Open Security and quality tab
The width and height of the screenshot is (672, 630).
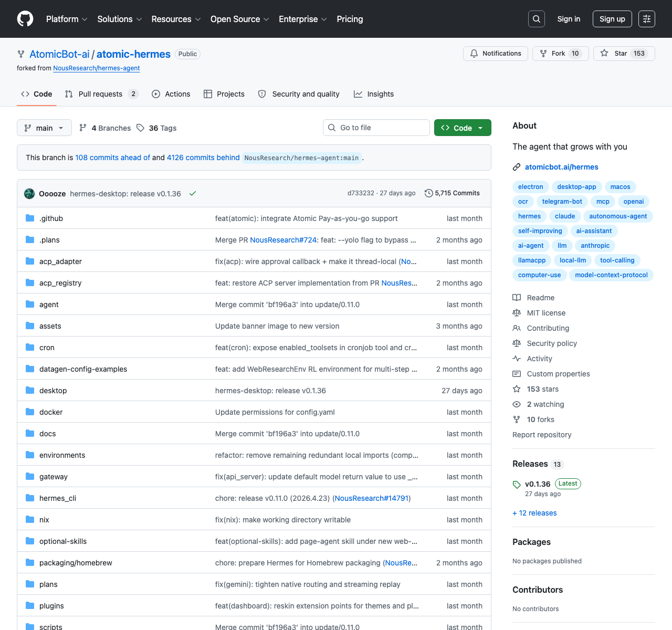[x=299, y=94]
